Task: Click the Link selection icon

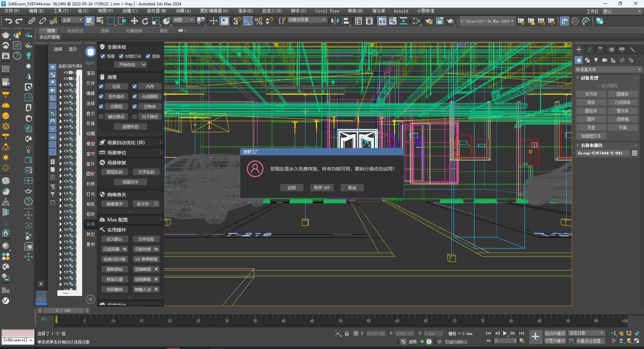Action: tap(32, 21)
